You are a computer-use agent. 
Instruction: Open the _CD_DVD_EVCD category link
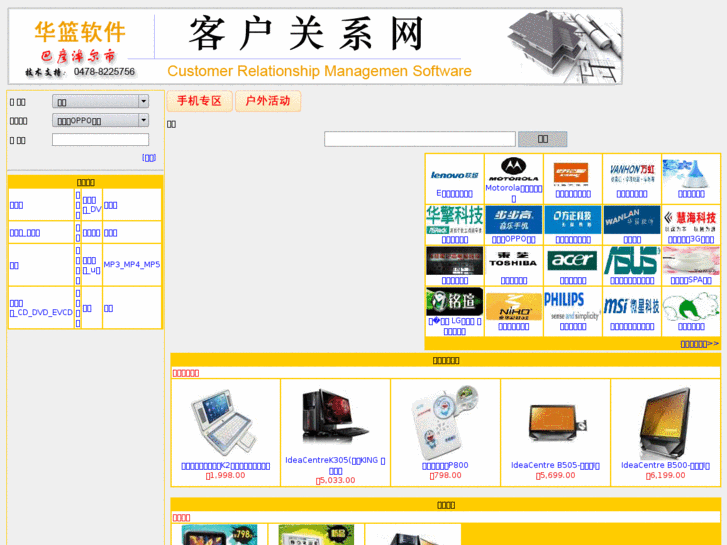41,308
